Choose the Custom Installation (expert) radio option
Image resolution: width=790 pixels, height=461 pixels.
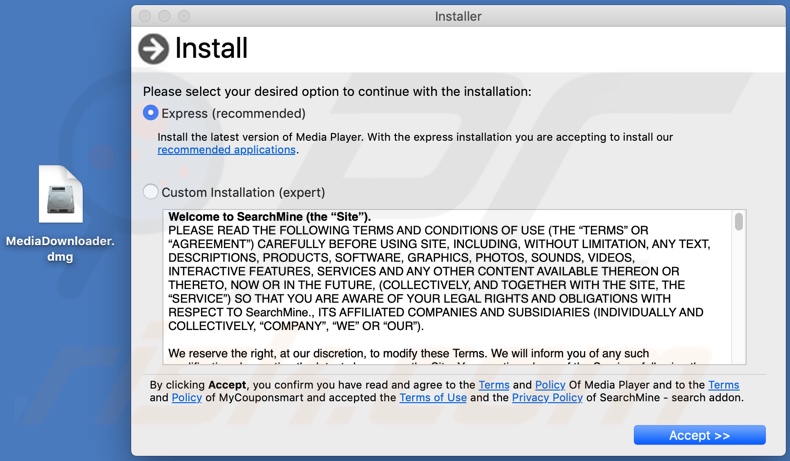pyautogui.click(x=151, y=192)
